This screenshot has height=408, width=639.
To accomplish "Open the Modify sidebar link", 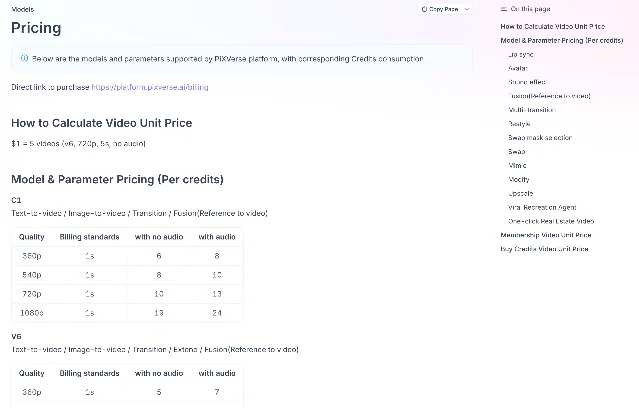I will coord(519,179).
